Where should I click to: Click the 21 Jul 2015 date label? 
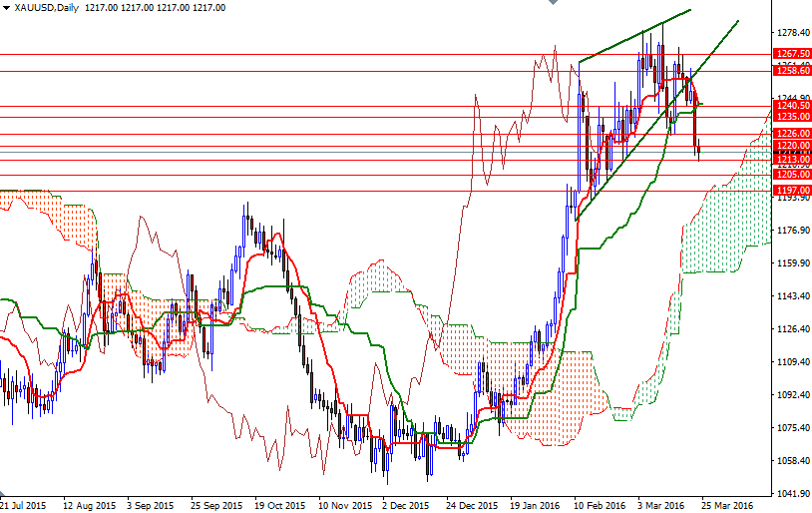(23, 505)
